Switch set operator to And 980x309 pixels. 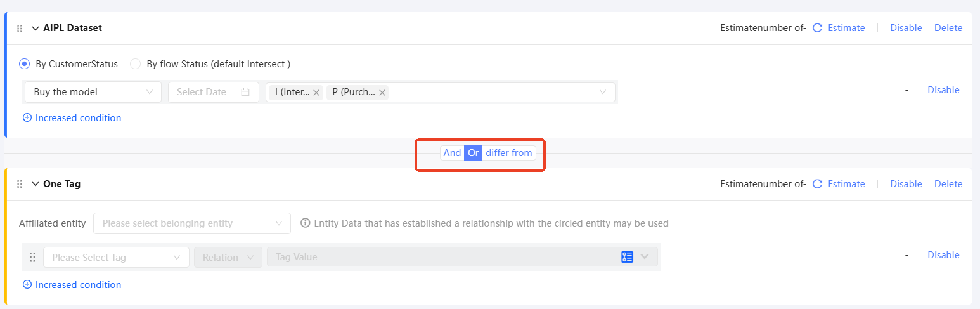[452, 153]
